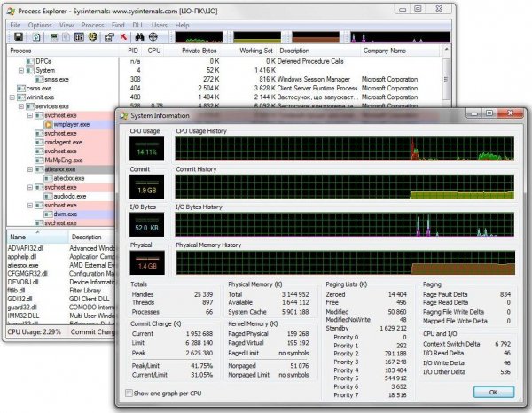Click the Process Explorer title bar icon
This screenshot has width=532, height=413.
click(x=12, y=12)
